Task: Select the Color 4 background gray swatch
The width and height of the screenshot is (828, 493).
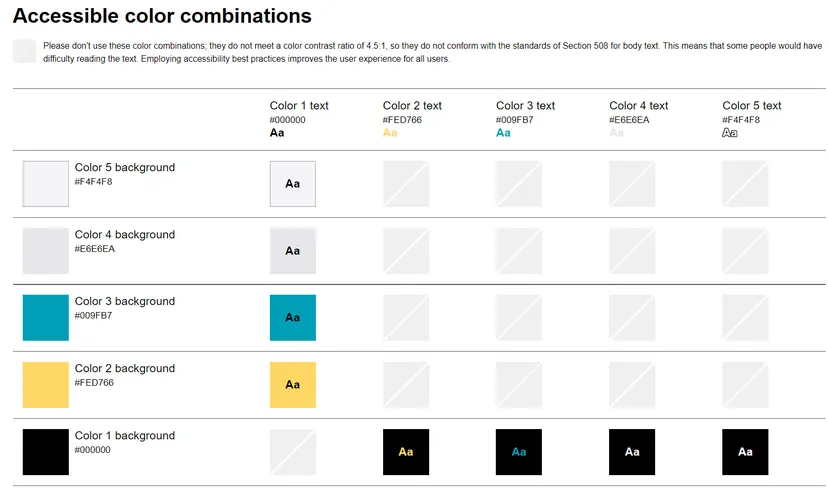Action: pos(45,251)
